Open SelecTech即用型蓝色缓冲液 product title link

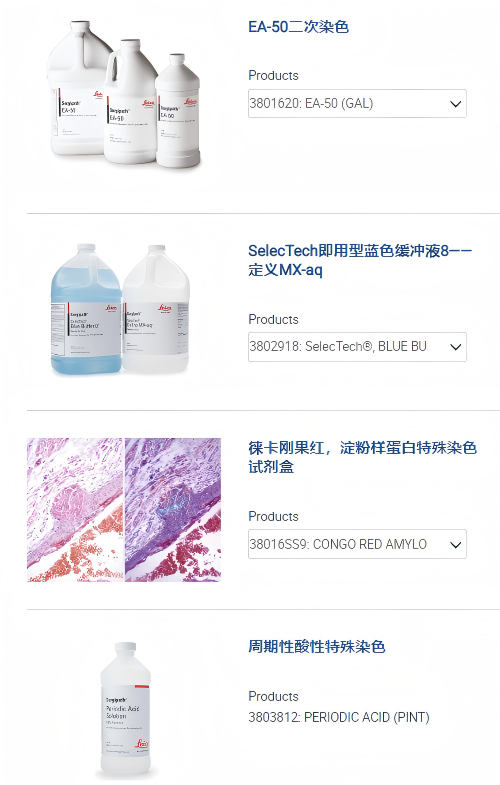pyautogui.click(x=360, y=260)
